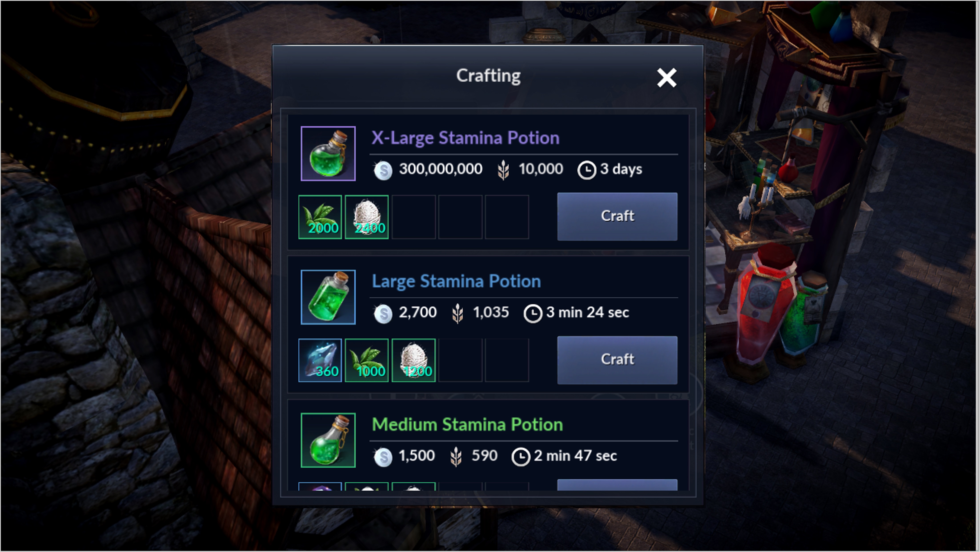
Task: Click the Large Stamina Potion bottle icon
Action: [328, 297]
